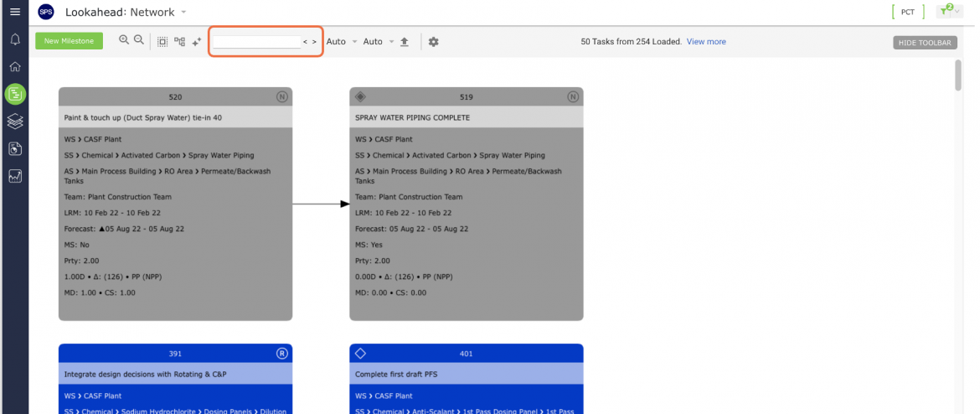Screen dimensions: 980x414
Task: Click '1.00D • Δ: (126) • PP (NPP)' in task 520
Action: tap(113, 277)
